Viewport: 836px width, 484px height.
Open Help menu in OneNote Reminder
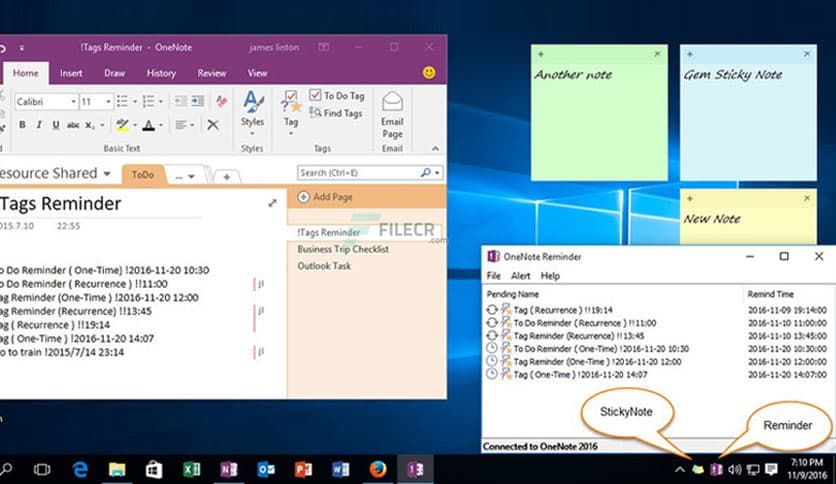coord(550,276)
